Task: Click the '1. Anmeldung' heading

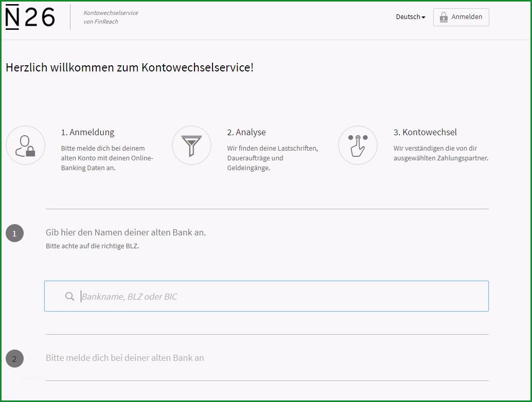Action: pos(87,132)
